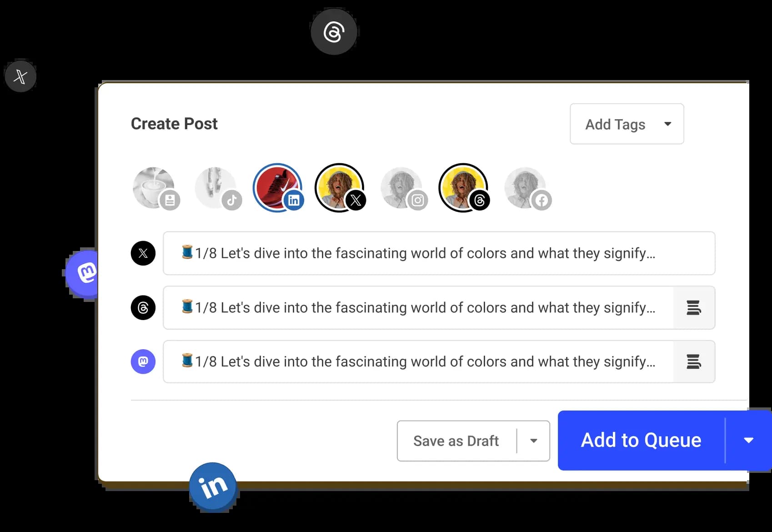
Task: Deselect the X account avatar with yellow background
Action: [340, 187]
